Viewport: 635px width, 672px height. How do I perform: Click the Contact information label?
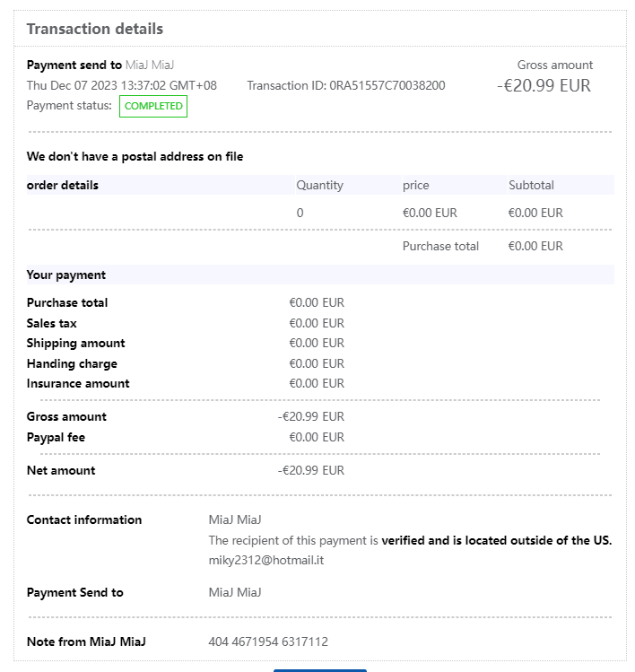84,519
